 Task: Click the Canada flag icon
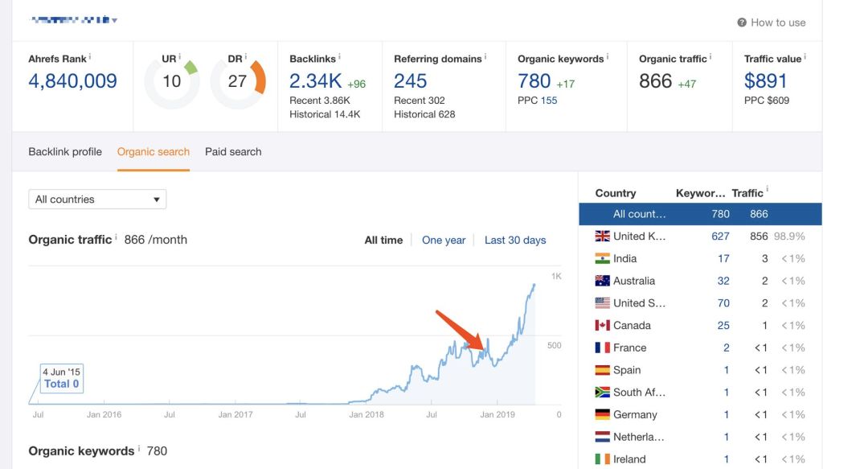pos(602,326)
